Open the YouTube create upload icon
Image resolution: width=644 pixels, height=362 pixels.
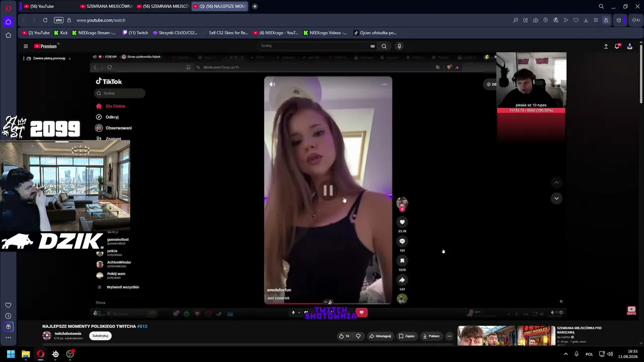click(606, 46)
